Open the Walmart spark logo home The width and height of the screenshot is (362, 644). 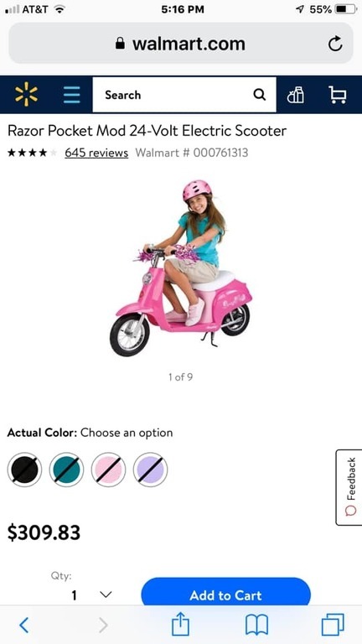[x=26, y=95]
